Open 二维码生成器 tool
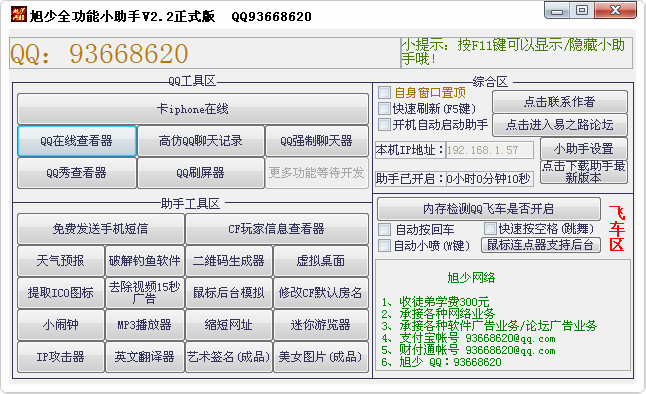 click(229, 261)
